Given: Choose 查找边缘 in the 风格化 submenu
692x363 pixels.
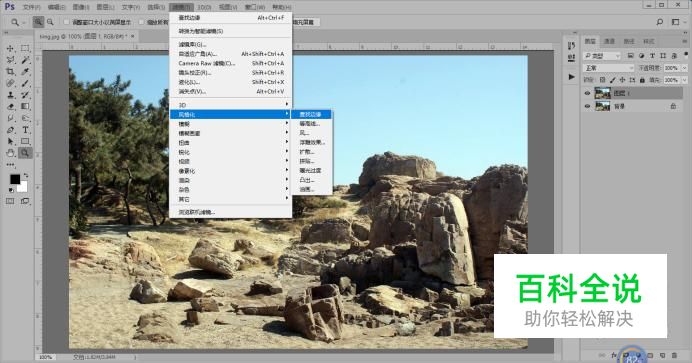Looking at the screenshot, I should (x=312, y=114).
